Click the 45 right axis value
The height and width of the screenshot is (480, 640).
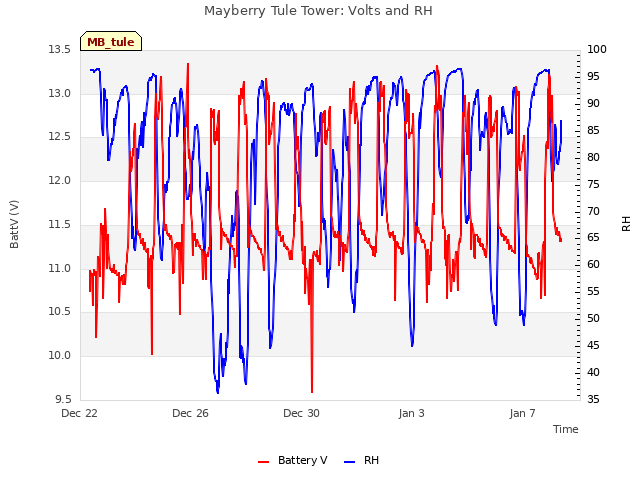coord(593,346)
